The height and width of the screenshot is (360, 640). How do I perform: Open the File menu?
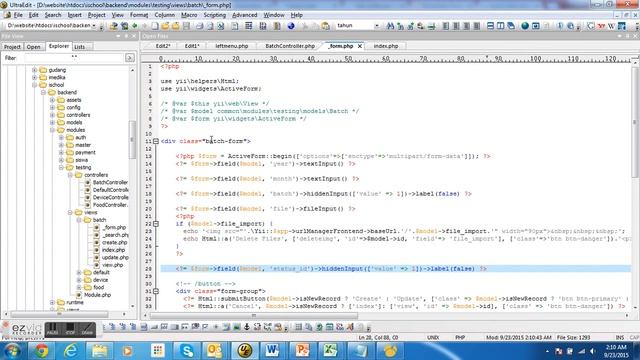tap(18, 15)
